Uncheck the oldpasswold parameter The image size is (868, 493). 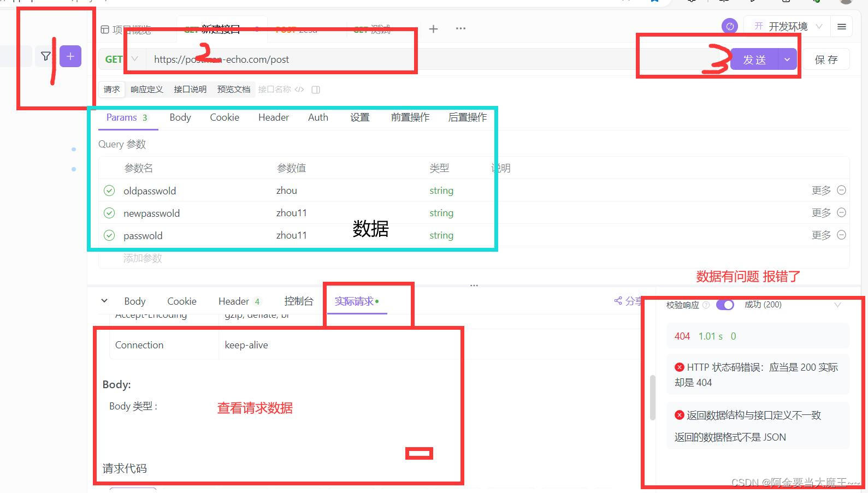click(x=109, y=191)
